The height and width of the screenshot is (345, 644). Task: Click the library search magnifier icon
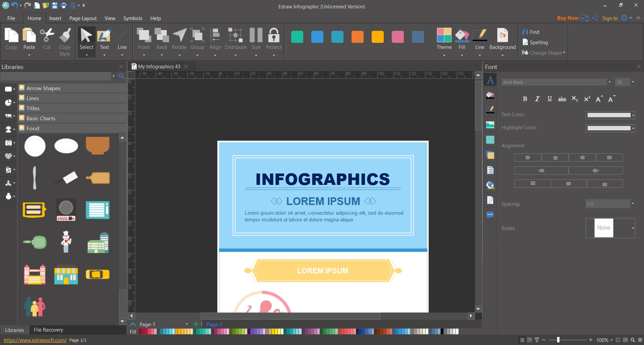coord(122,76)
